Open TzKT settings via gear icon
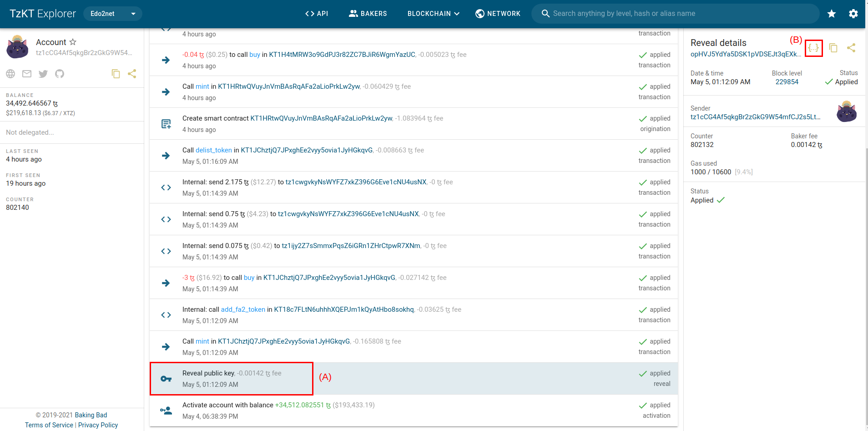Viewport: 868px width, 431px height. pos(854,13)
